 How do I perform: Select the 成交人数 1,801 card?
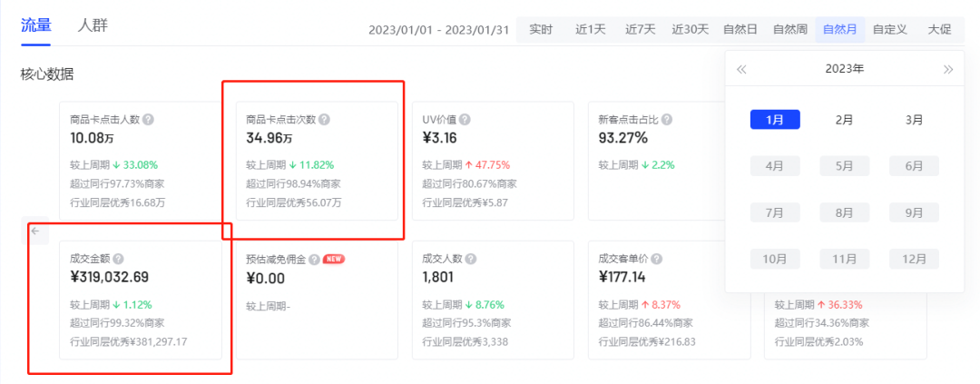click(493, 300)
